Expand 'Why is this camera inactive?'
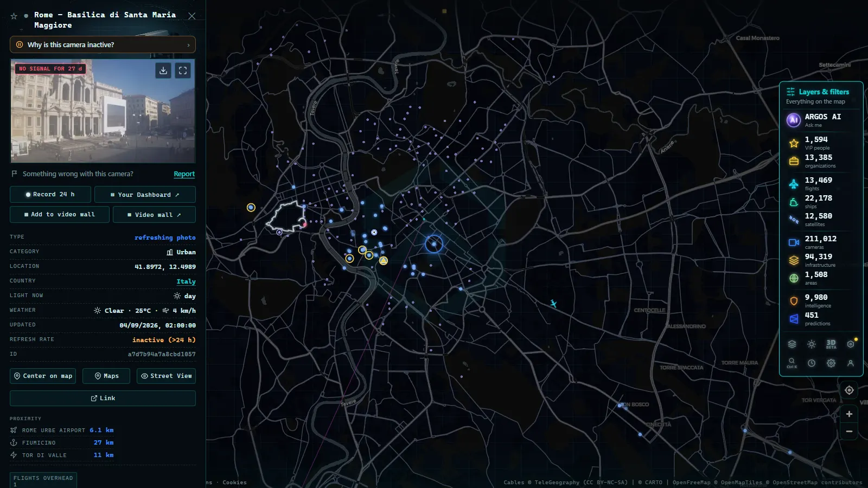The width and height of the screenshot is (868, 488). point(103,44)
